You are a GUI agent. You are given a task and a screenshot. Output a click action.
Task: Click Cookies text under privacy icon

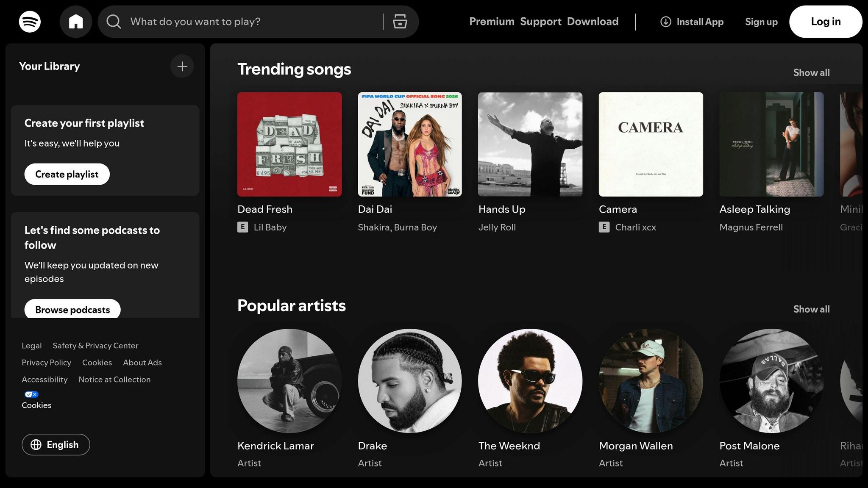36,405
